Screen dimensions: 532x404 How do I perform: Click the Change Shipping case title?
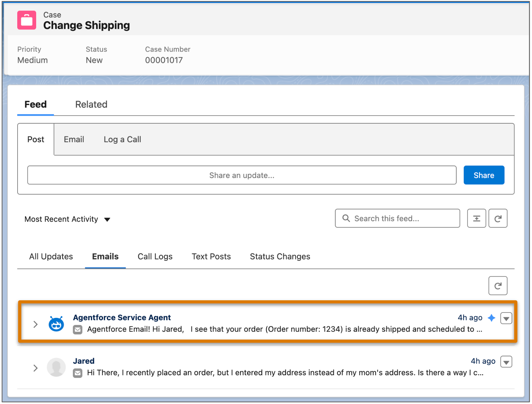[87, 25]
